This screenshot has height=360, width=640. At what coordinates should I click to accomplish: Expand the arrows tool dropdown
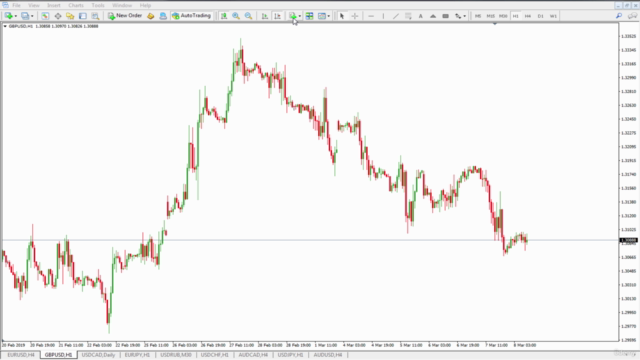tap(464, 16)
